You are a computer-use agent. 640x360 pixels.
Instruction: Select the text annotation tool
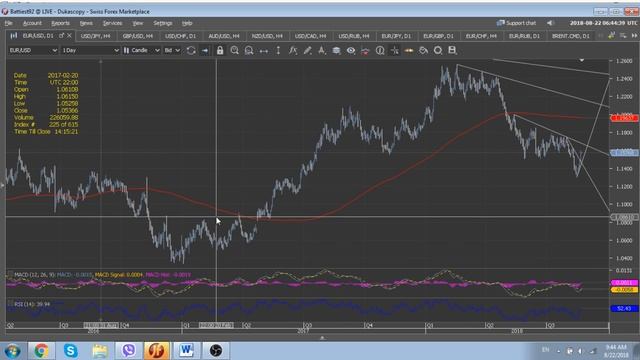pos(322,50)
